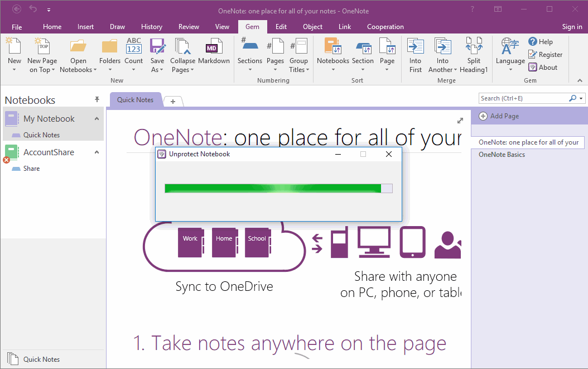588x369 pixels.
Task: Click the Folders icon in ribbon
Action: tap(109, 46)
